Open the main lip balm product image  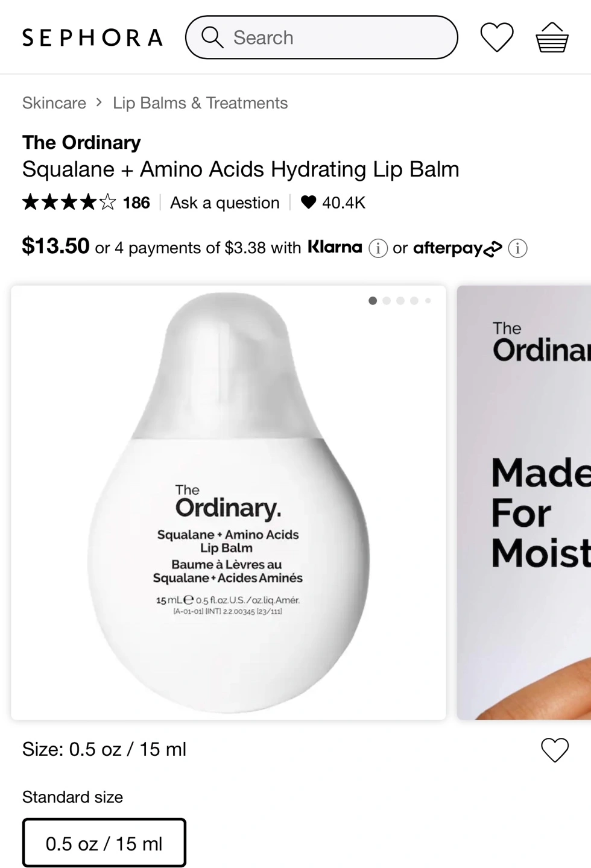point(229,503)
